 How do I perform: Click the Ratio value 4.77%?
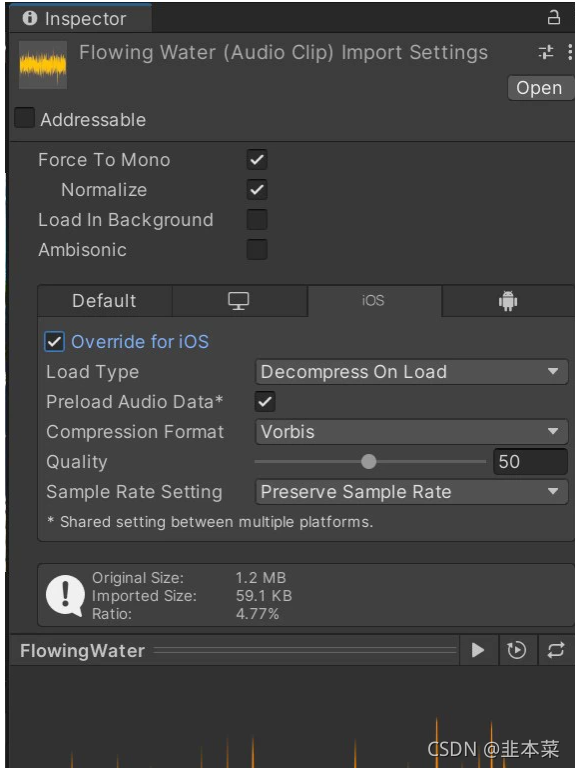click(258, 614)
